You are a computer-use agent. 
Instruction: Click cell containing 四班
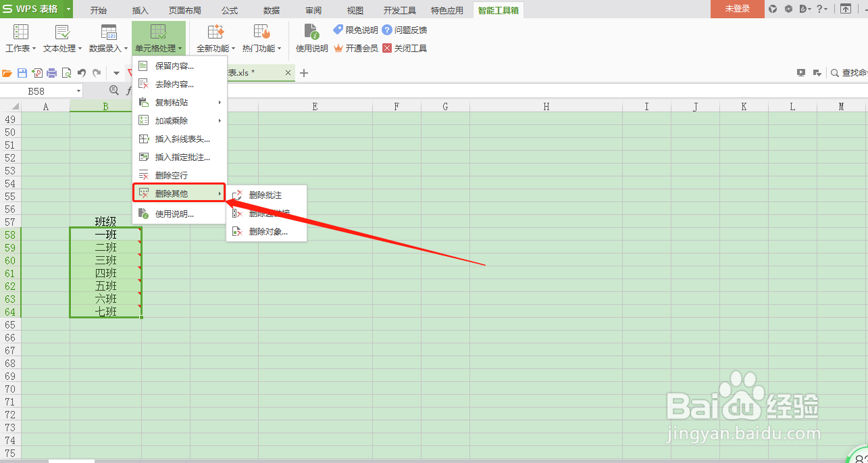pos(106,273)
